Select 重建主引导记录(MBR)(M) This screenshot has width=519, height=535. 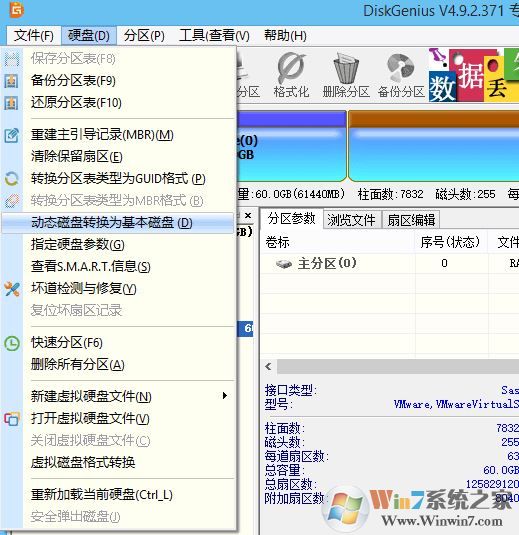point(118,135)
